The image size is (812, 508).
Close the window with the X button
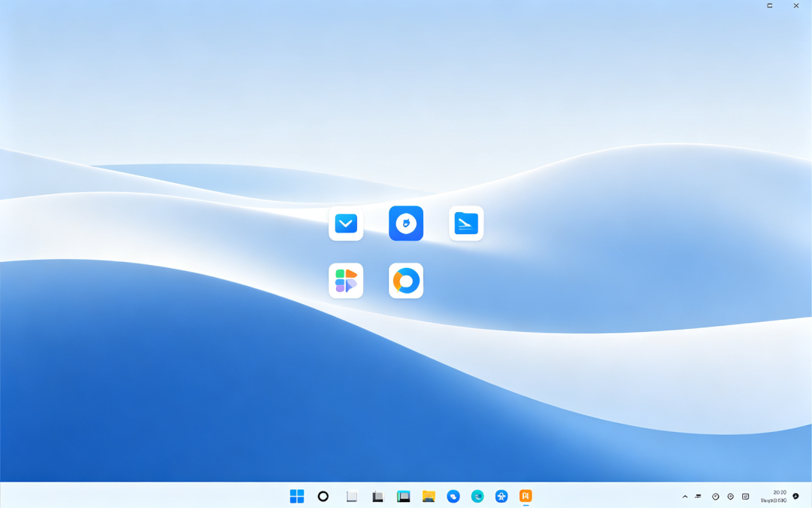point(796,6)
